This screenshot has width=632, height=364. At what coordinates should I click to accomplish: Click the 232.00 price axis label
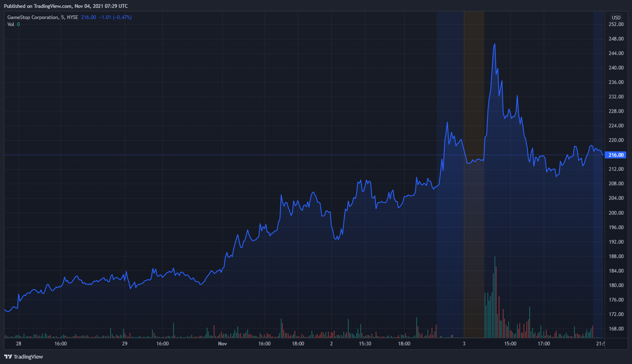[x=616, y=97]
